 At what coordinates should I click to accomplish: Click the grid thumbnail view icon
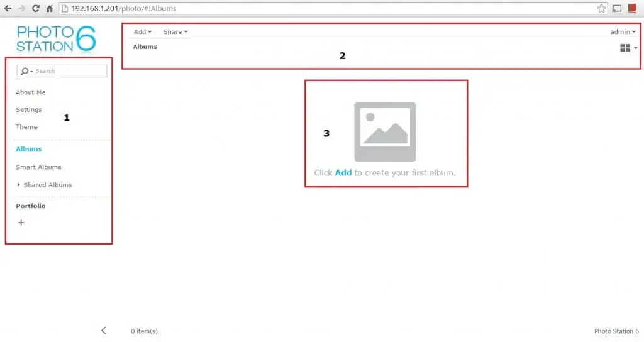(625, 48)
